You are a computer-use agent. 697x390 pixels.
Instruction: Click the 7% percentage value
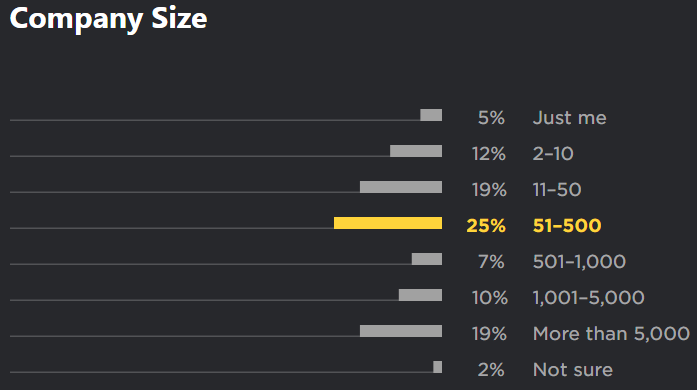click(x=491, y=262)
